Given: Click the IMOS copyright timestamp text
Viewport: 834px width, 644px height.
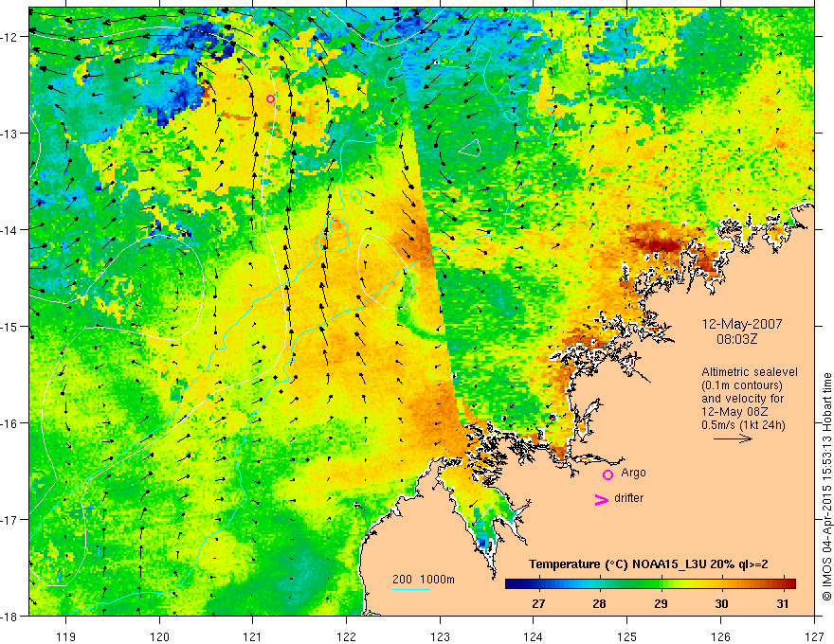Looking at the screenshot, I should click(826, 486).
